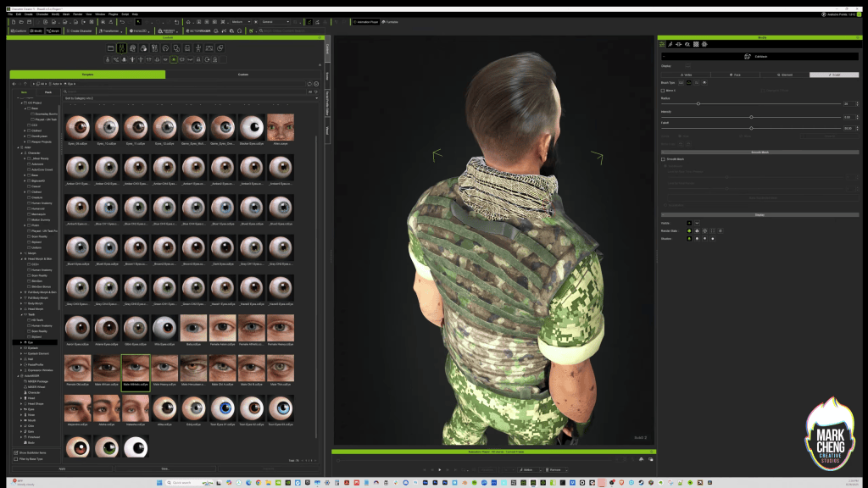Enable the Smooth Mesh checkbox
Image resolution: width=868 pixels, height=488 pixels.
[663, 158]
